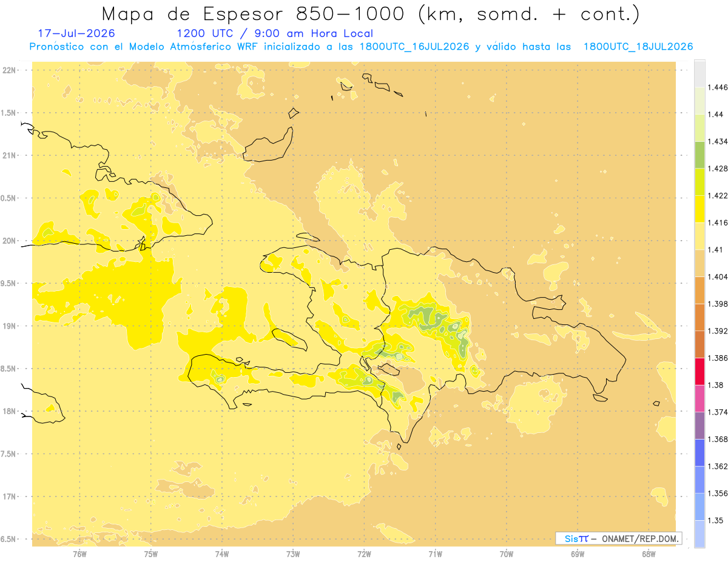728x562 pixels.
Task: Click the green colorbar segment between 1.428 and 1.434
Action: click(699, 155)
